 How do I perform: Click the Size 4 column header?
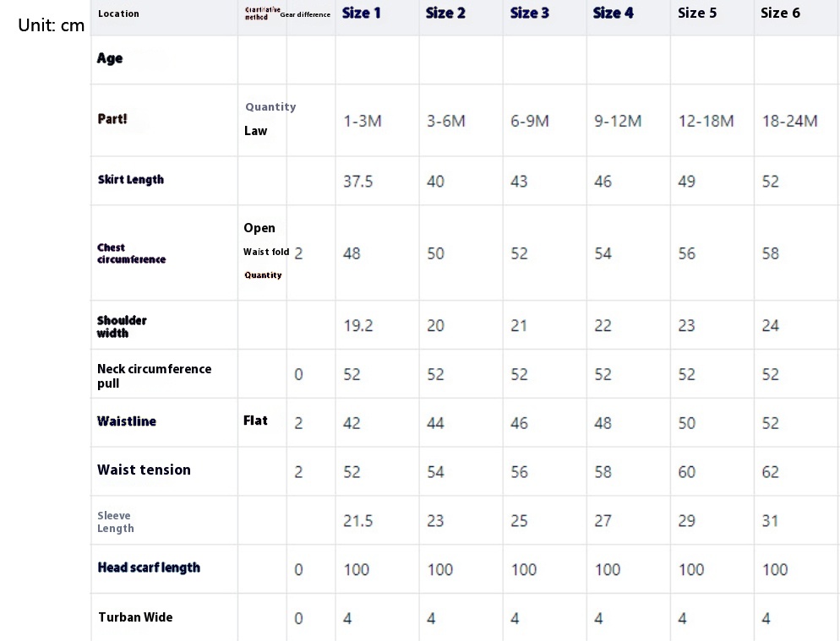613,13
